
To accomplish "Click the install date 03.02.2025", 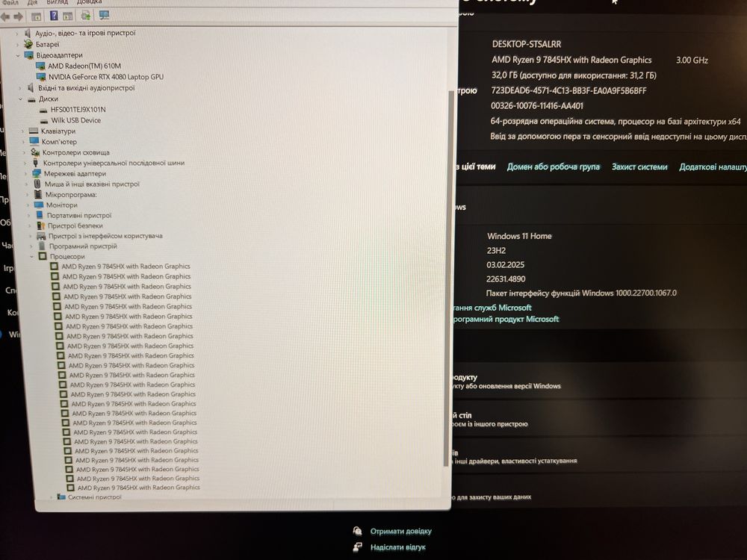I will pyautogui.click(x=505, y=265).
